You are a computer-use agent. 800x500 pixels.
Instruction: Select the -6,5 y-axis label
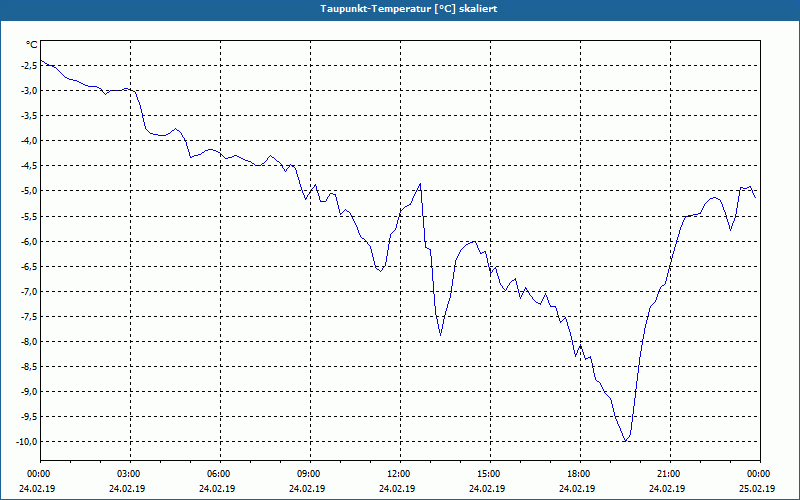coord(28,266)
